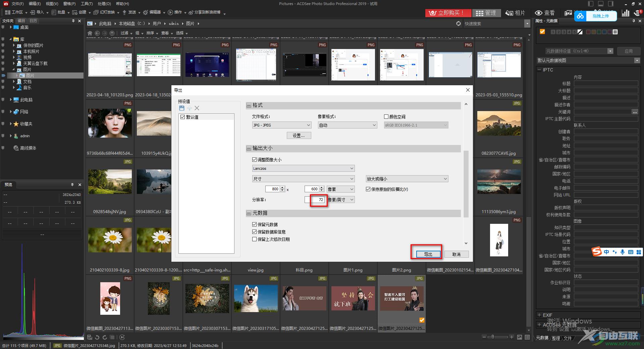Toggle right pane layout icon in title bar
Screen dimensions: 644x349
click(611, 4)
